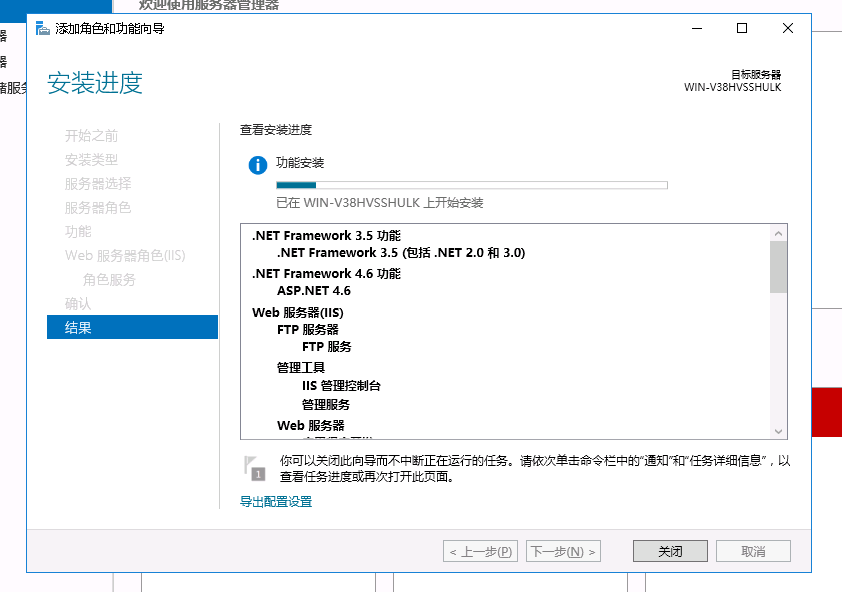Select the 角色服务 step in sidebar
The width and height of the screenshot is (842, 592).
pos(109,279)
